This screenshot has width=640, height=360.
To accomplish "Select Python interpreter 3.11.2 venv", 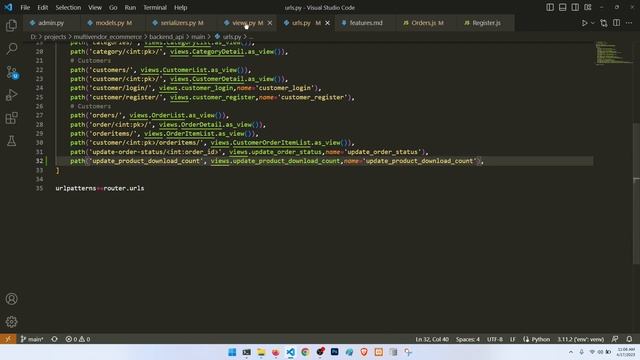I will coord(580,339).
